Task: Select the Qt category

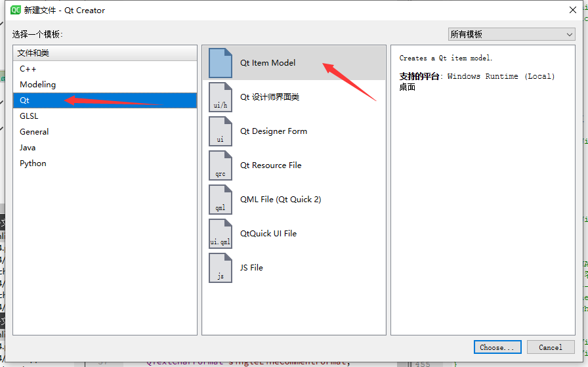Action: (x=105, y=100)
